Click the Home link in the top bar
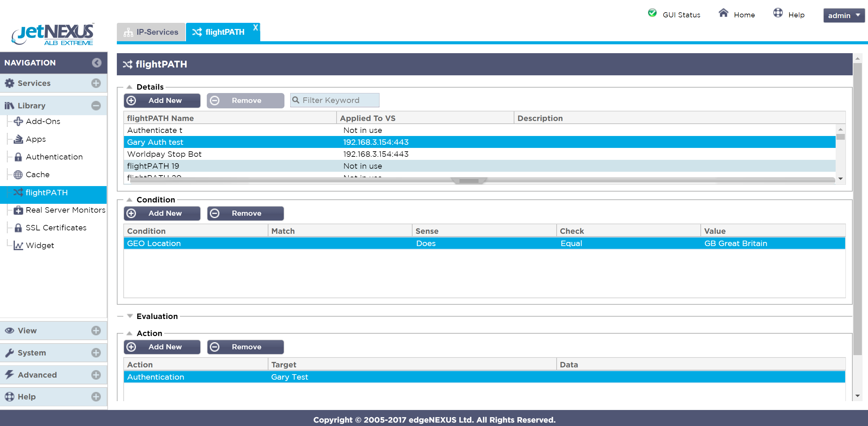This screenshot has height=426, width=868. (744, 15)
